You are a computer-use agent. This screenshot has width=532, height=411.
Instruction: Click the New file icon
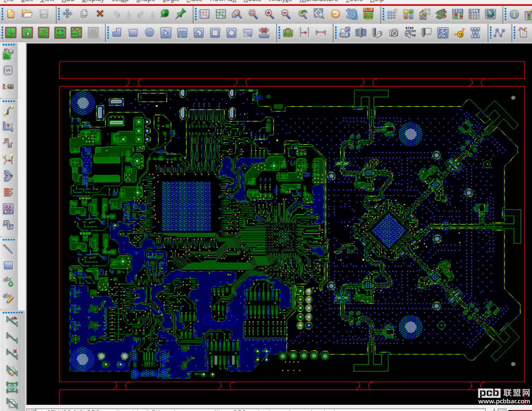[11, 14]
